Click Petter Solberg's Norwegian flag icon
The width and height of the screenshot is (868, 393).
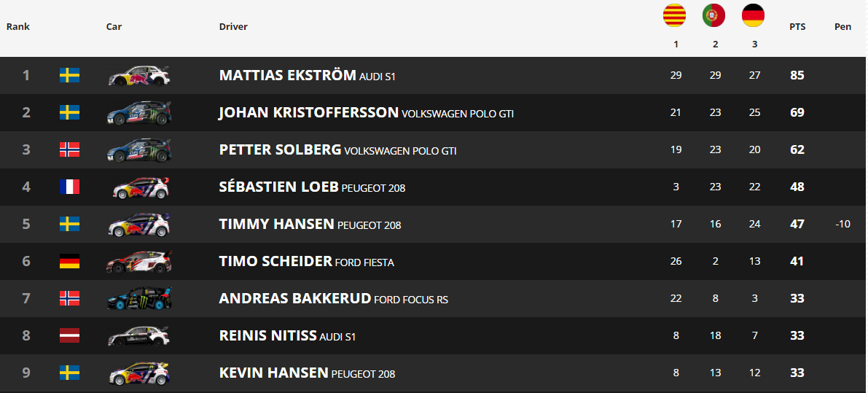(x=70, y=149)
